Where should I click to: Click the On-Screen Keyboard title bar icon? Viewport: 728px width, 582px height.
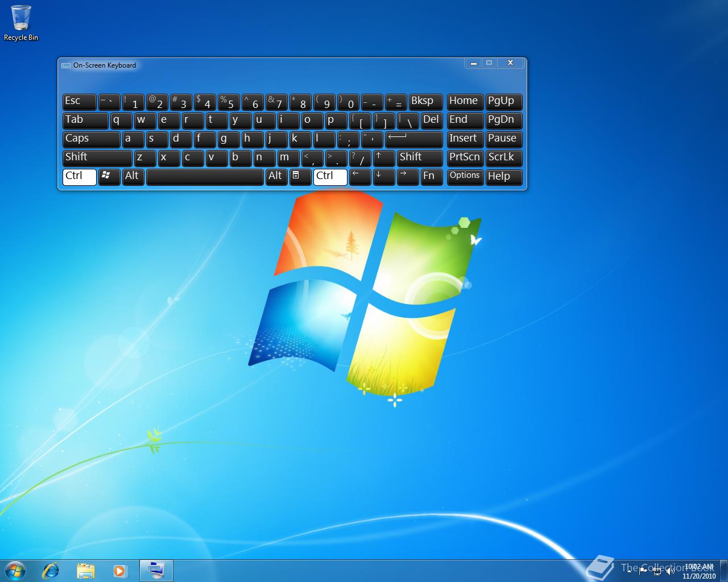click(x=66, y=65)
